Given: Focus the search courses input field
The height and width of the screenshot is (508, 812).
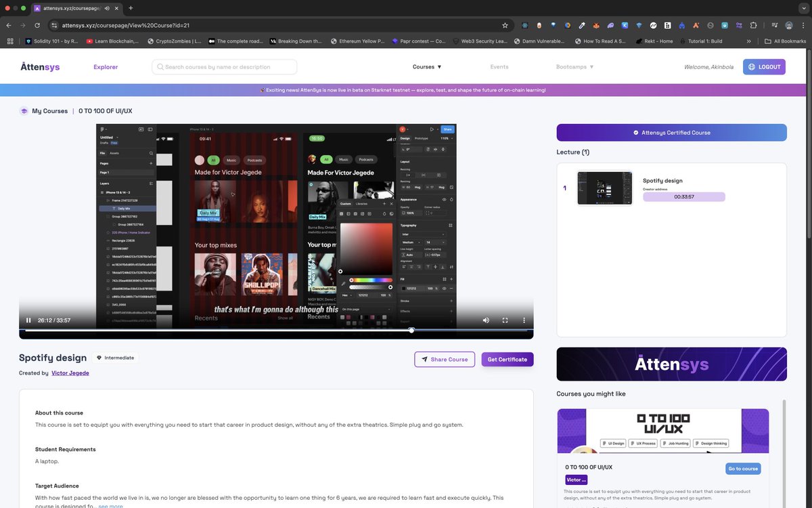Looking at the screenshot, I should click(x=225, y=67).
